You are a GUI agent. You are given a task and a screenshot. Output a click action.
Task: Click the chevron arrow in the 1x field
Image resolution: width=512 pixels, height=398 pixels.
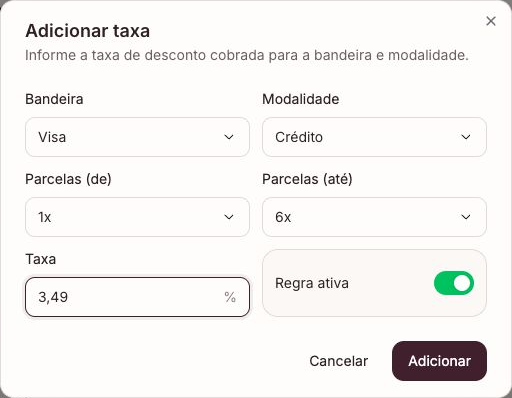[229, 217]
